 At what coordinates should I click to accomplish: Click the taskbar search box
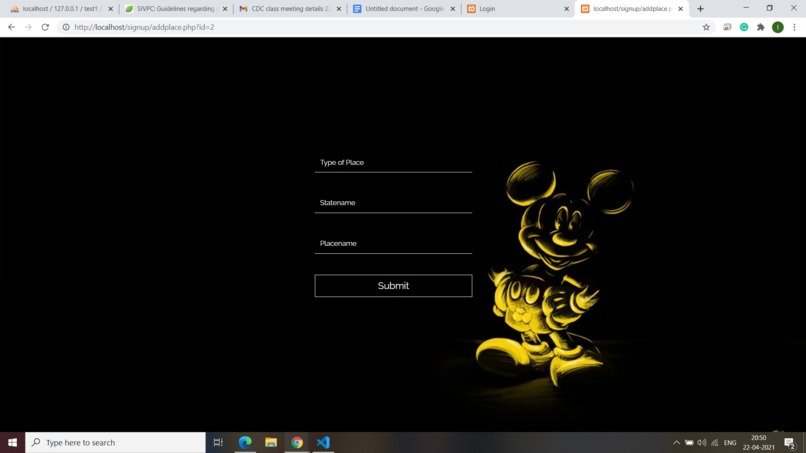click(115, 442)
